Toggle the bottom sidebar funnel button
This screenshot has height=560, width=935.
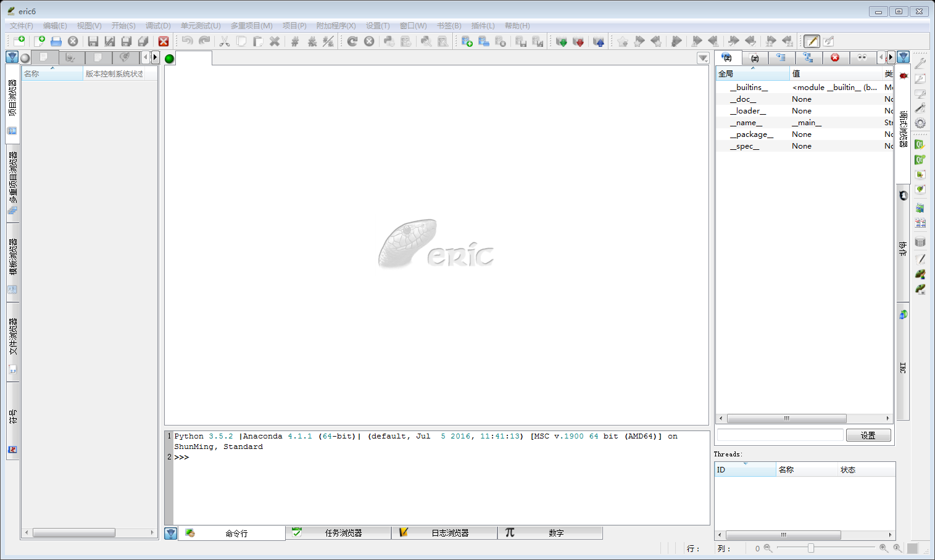[x=171, y=533]
